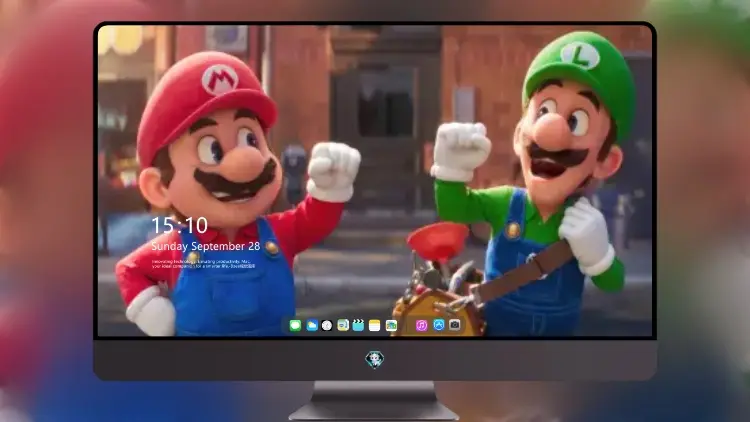Viewport: 750px width, 422px height.
Task: Click the Sunday September 28 date text
Action: tap(206, 246)
